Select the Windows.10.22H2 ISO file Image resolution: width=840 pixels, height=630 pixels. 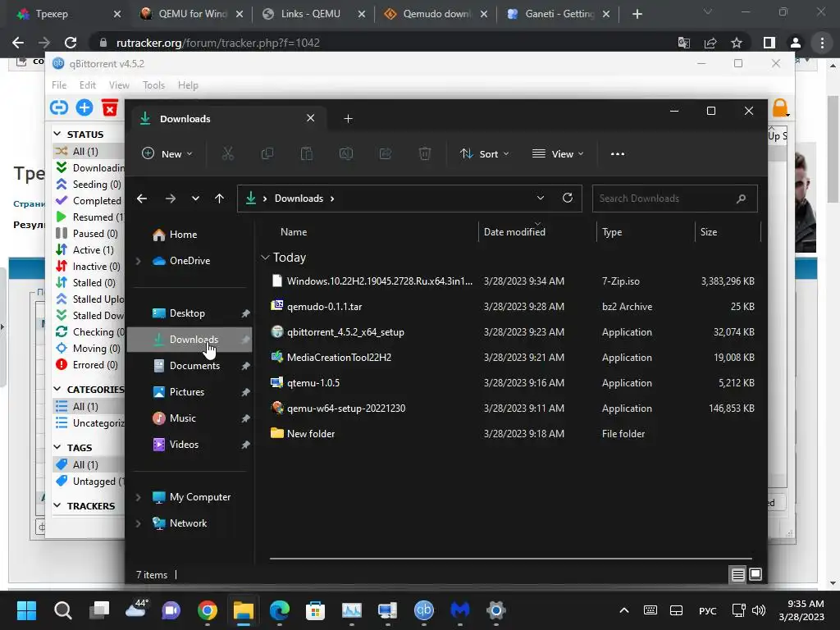click(513, 281)
